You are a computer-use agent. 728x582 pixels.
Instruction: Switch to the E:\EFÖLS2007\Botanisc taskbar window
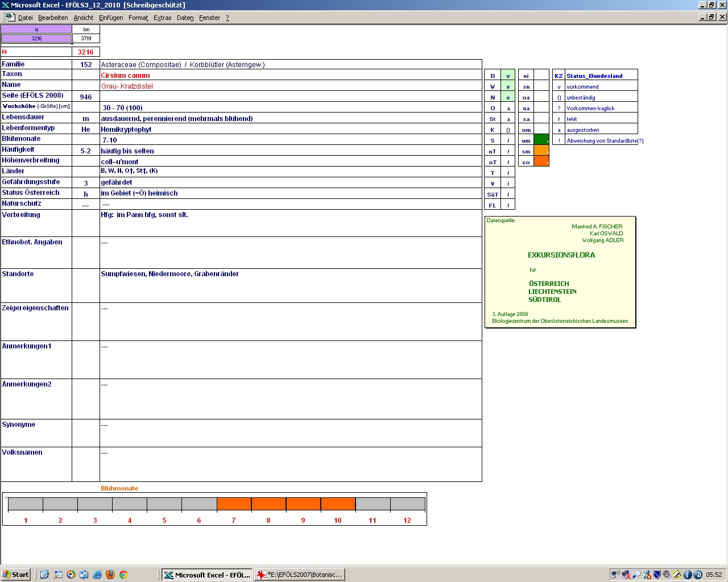point(300,575)
